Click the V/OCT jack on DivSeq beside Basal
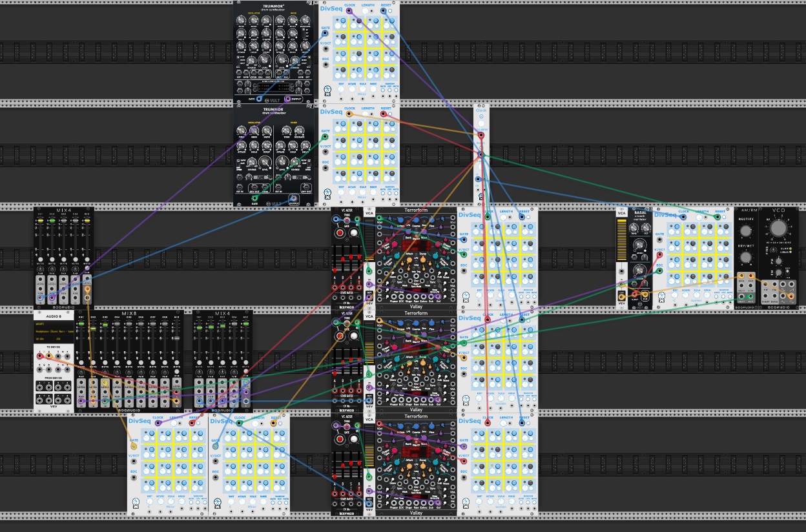Image resolution: width=806 pixels, height=532 pixels. pyautogui.click(x=659, y=254)
